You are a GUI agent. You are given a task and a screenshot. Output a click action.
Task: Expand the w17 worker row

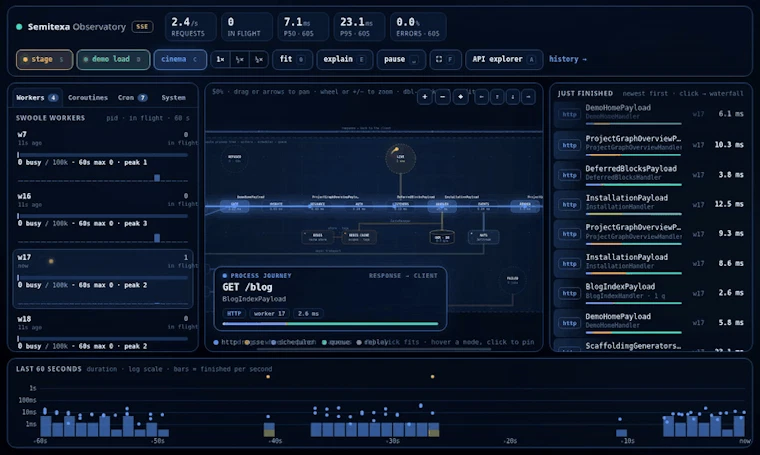point(103,279)
